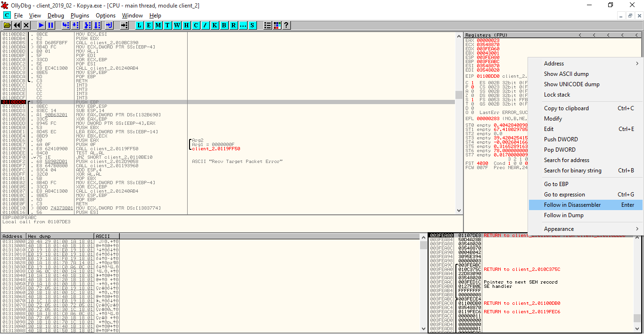Run the program with the play icon
Screen dimensions: 644x334
pyautogui.click(x=41, y=25)
